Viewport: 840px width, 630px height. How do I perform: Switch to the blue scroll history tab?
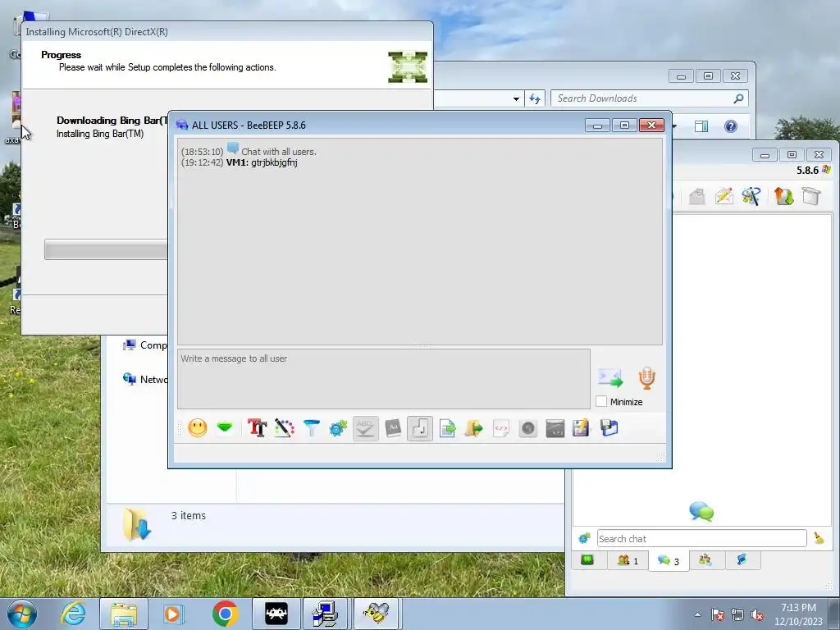742,559
